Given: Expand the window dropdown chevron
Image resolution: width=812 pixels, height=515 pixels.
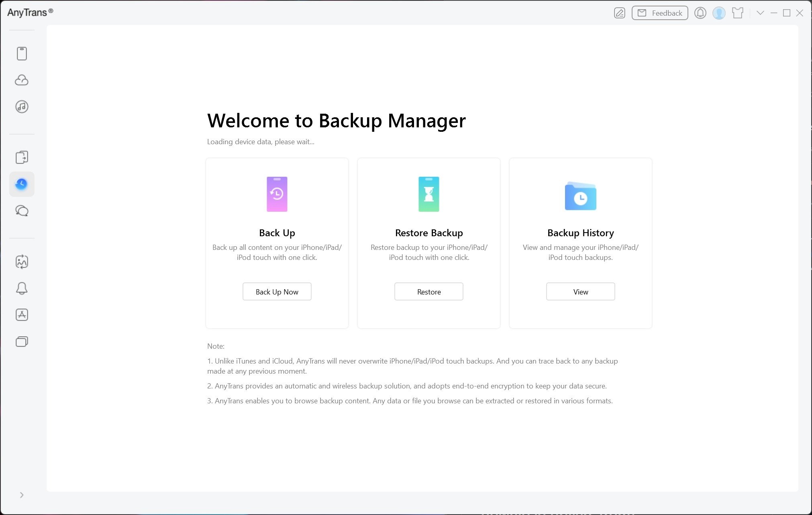Looking at the screenshot, I should 760,12.
